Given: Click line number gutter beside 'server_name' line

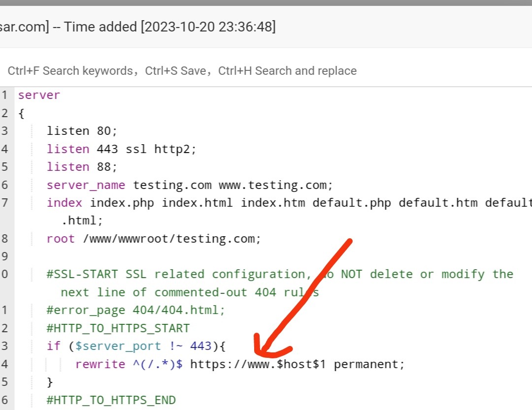Looking at the screenshot, I should pyautogui.click(x=4, y=185).
